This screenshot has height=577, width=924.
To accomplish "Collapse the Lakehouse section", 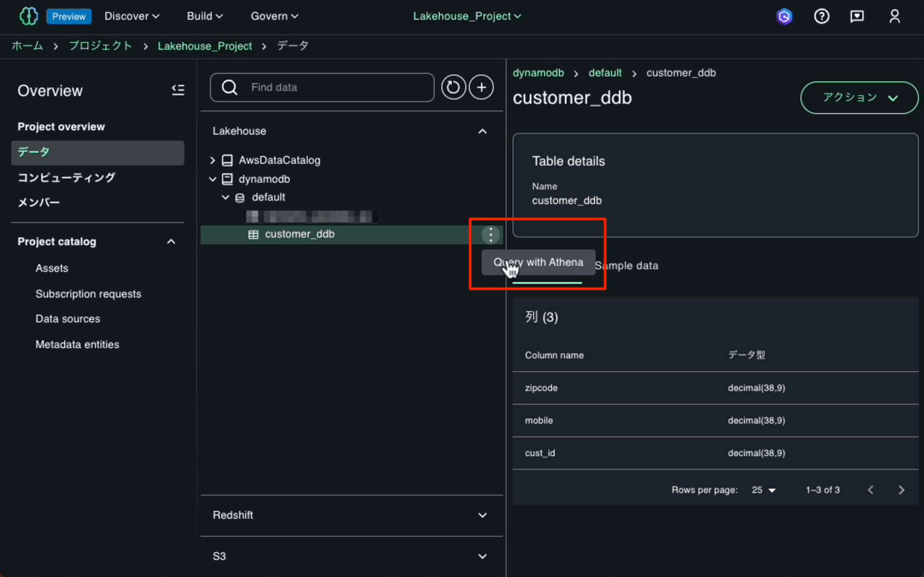I will 482,131.
